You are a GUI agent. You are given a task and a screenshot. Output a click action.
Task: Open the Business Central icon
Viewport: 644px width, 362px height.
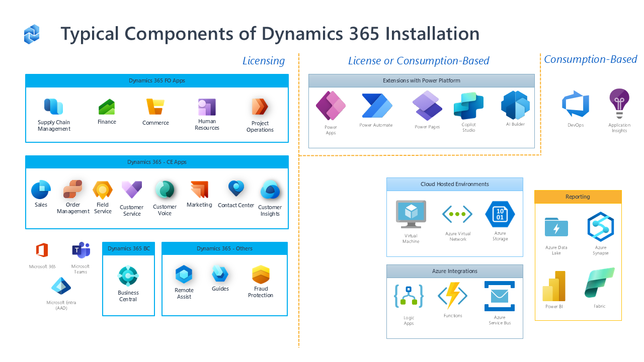[x=128, y=276]
